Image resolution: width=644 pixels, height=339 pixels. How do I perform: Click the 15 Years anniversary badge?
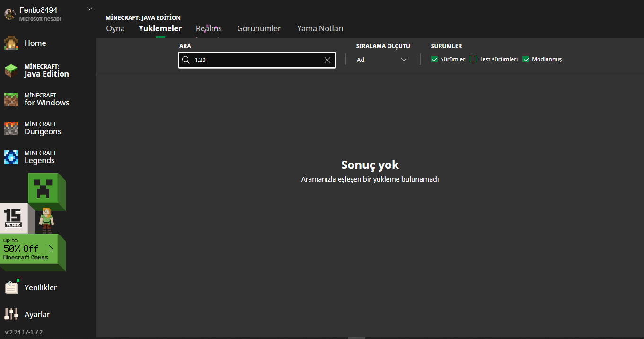coord(13,218)
